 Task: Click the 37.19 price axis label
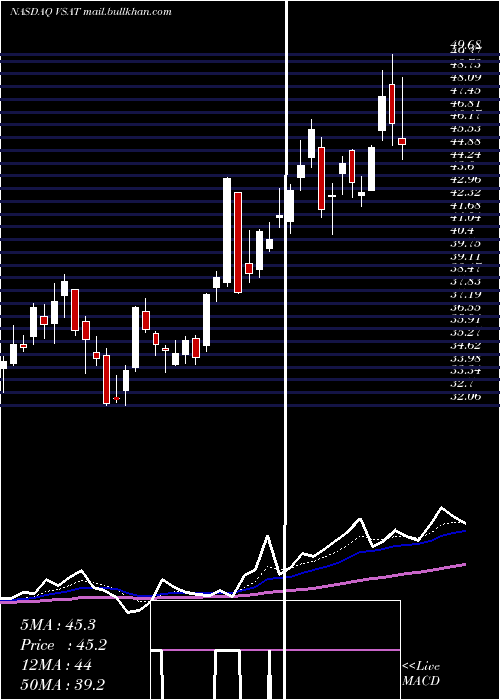(x=466, y=295)
